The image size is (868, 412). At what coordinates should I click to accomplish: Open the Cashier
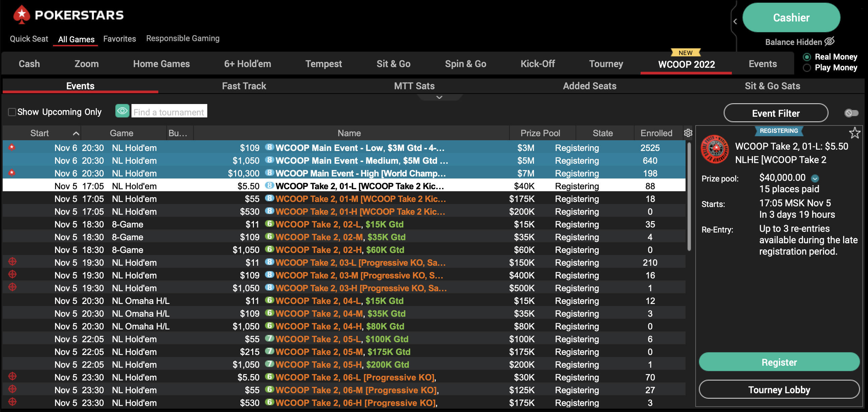click(x=791, y=17)
